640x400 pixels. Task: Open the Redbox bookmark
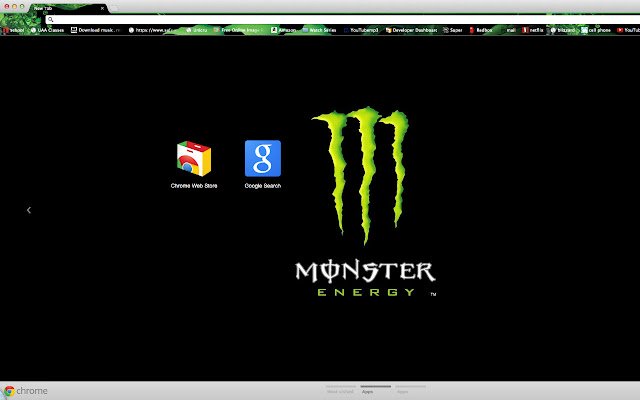click(x=481, y=30)
